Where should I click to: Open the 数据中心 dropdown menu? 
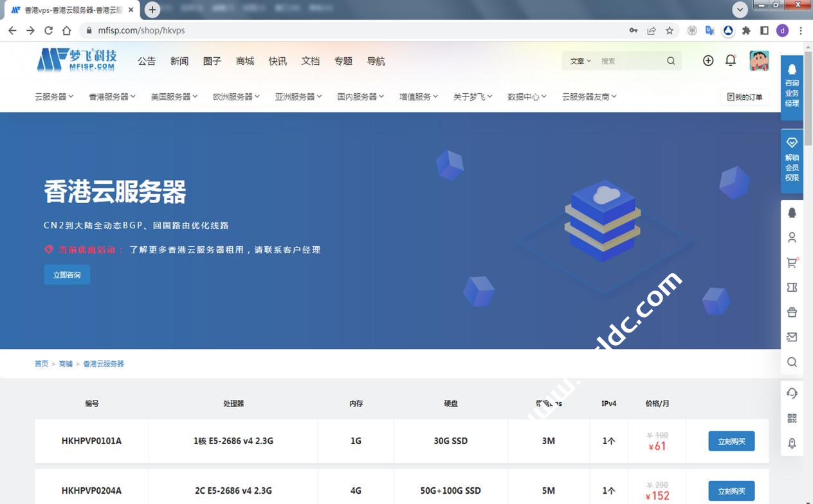tap(526, 96)
